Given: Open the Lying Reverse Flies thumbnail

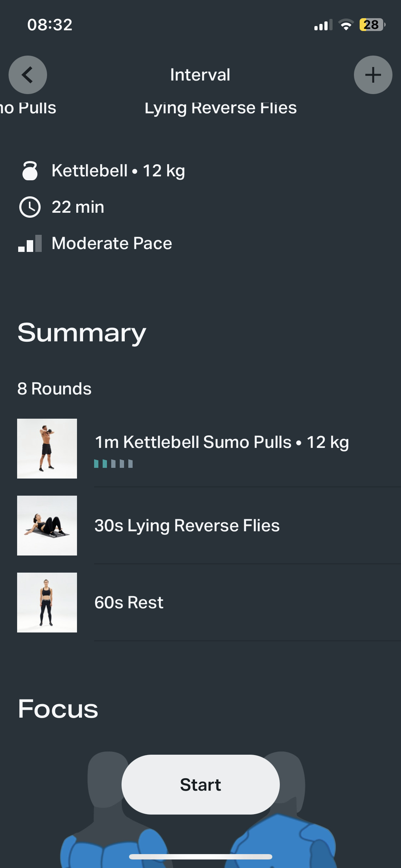Looking at the screenshot, I should (47, 525).
